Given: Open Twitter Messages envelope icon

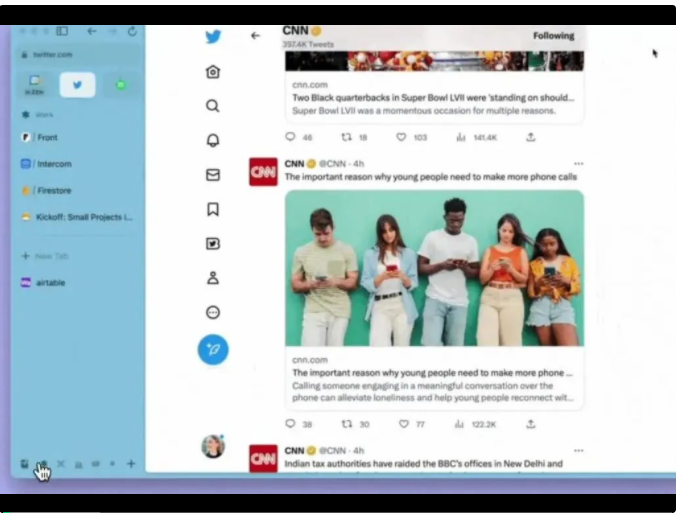Looking at the screenshot, I should coord(213,175).
